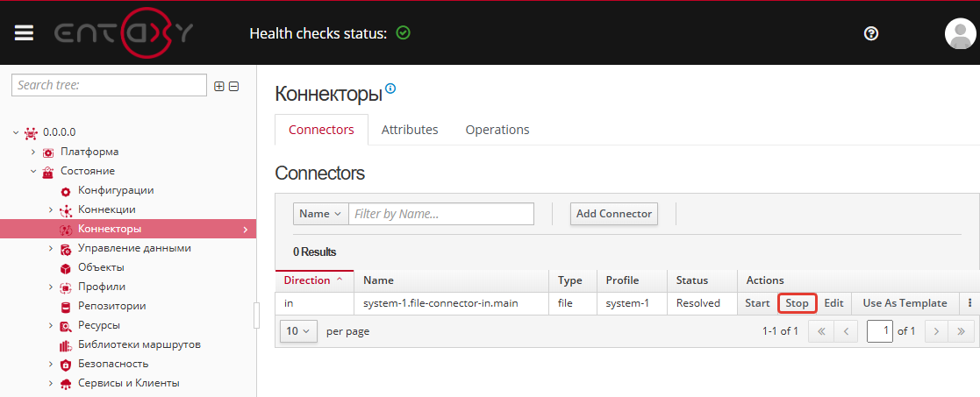Open the help question mark icon
Viewport: 980px width, 397px height.
click(x=870, y=33)
